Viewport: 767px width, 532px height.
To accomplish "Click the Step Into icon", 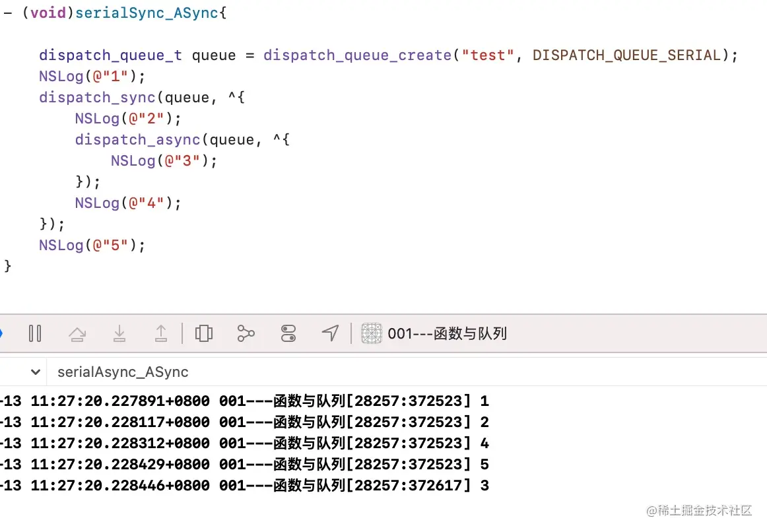I will click(119, 333).
